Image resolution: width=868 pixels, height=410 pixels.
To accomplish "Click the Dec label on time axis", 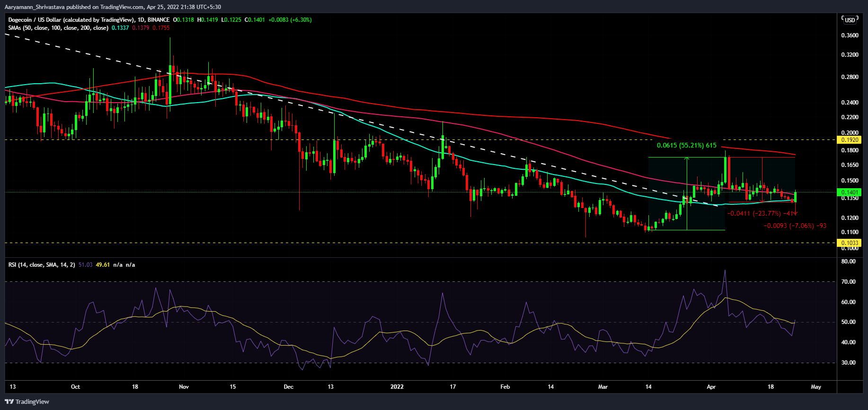I will point(289,387).
